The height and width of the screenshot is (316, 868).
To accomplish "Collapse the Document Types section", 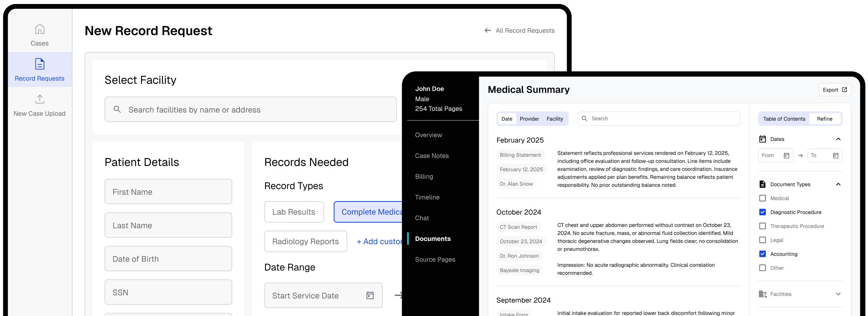I will click(838, 184).
